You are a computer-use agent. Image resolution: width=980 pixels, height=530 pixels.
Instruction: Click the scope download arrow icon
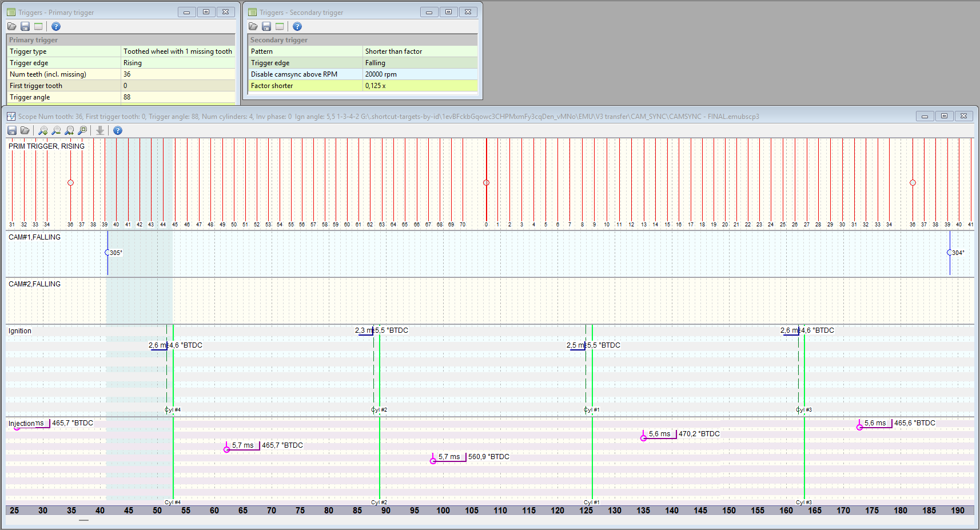(100, 130)
